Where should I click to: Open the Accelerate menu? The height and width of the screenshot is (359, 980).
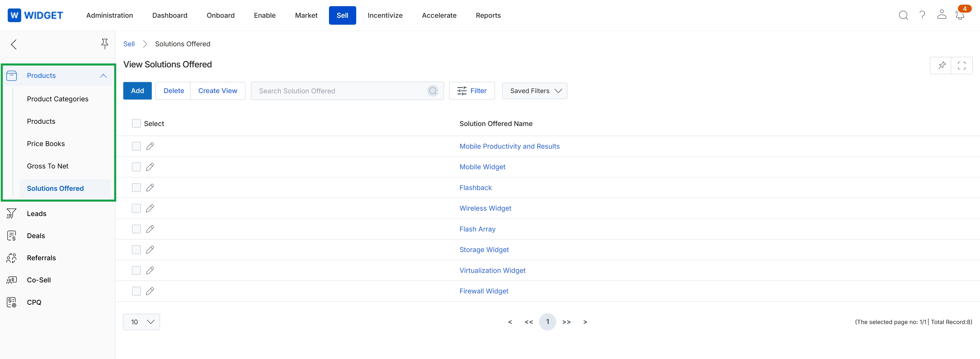pos(439,15)
